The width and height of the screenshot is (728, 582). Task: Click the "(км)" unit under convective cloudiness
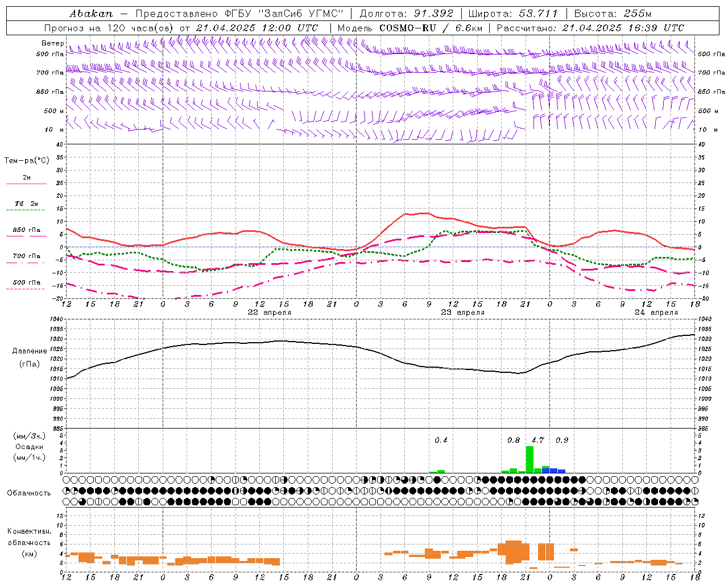30,554
